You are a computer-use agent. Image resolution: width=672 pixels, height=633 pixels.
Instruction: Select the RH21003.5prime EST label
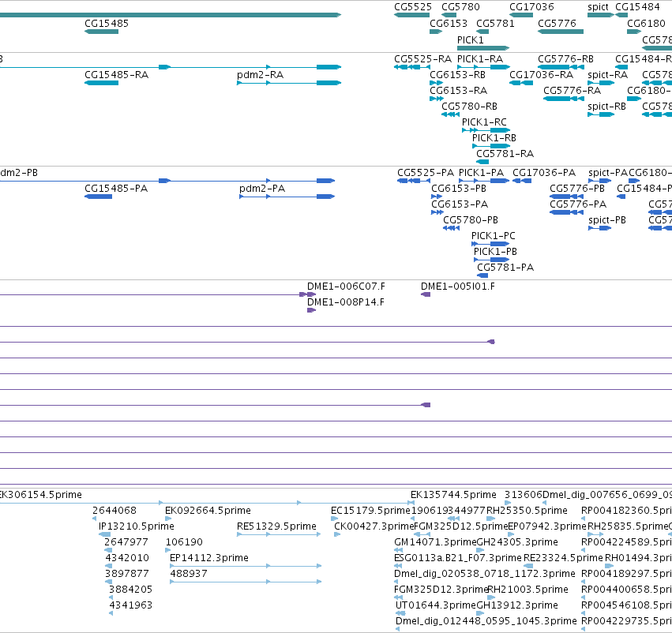click(x=527, y=590)
